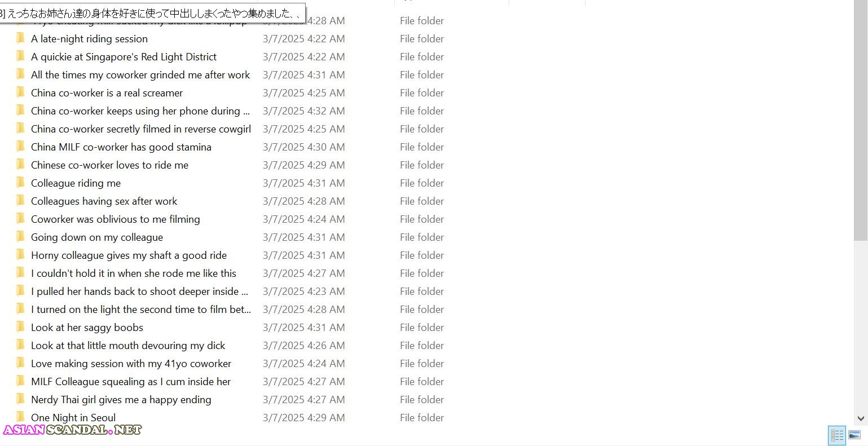
Task: Click 'A late-night riding session' folder name
Action: pos(89,38)
